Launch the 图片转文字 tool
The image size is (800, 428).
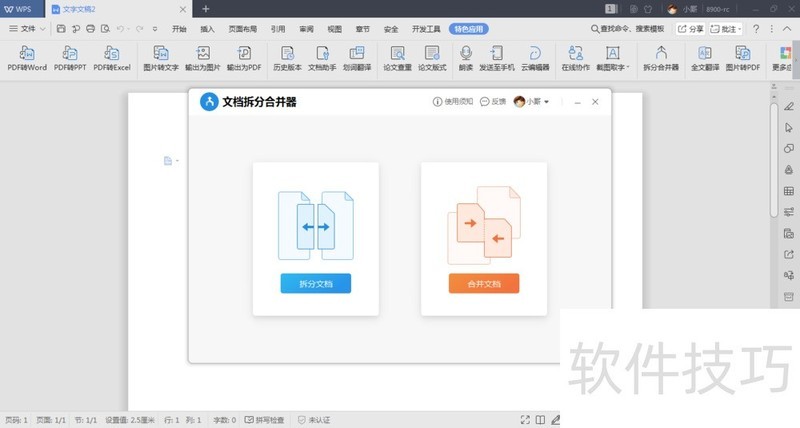pyautogui.click(x=161, y=58)
